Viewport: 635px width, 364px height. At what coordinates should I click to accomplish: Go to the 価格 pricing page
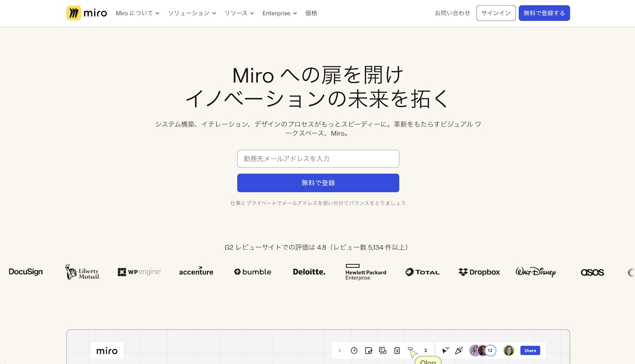point(311,13)
